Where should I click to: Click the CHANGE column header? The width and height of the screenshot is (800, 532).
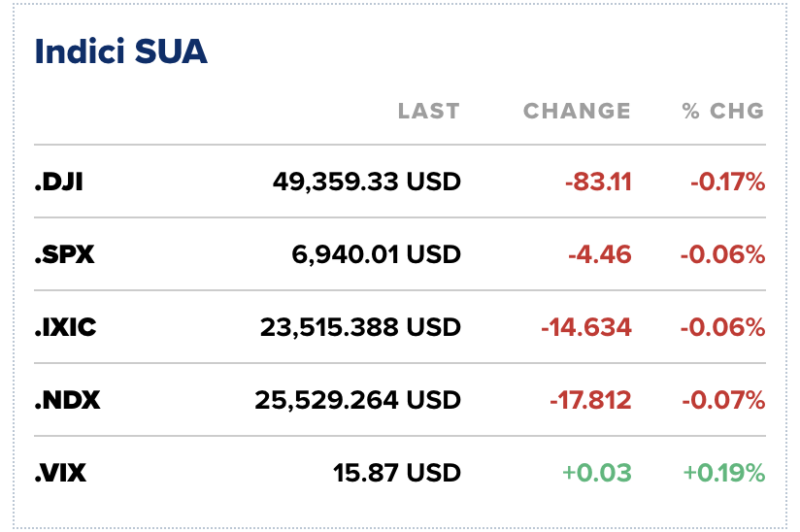(577, 111)
